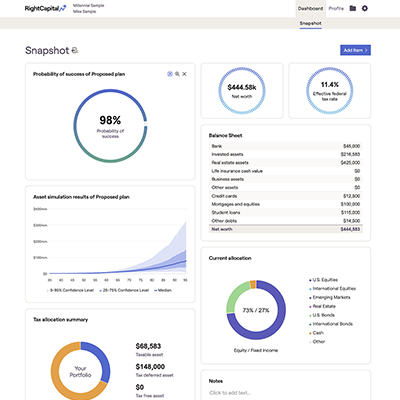Click the print icon beside Snapshot title
The height and width of the screenshot is (400, 400).
[x=75, y=50]
